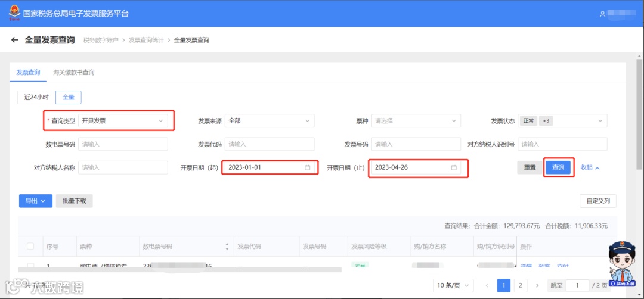Screen dimensions: 644x299
Task: Select page 1 in pagination
Action: pos(504,285)
